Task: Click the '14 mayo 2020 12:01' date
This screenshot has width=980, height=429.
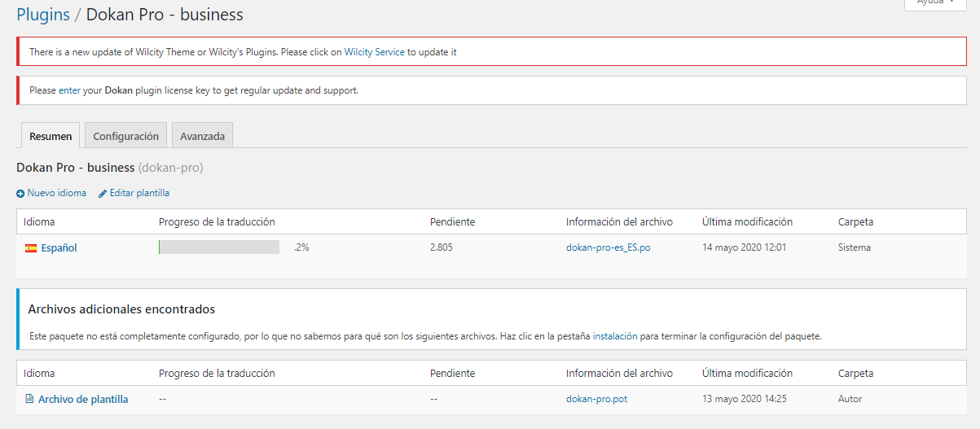Action: 744,247
